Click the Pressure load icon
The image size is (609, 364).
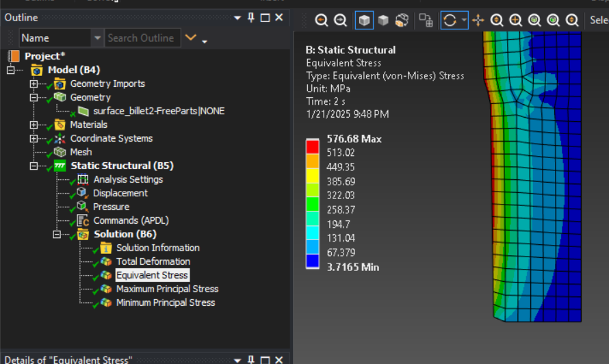[83, 207]
